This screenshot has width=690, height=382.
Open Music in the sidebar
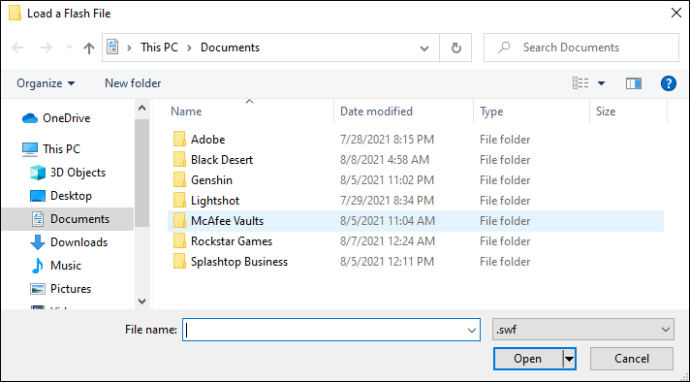pyautogui.click(x=66, y=265)
